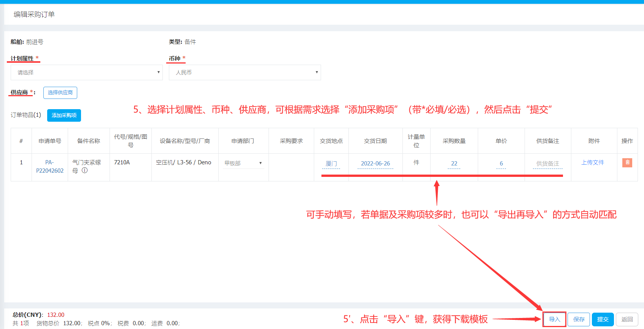This screenshot has height=329, width=644.
Task: Click the 船舶: 前进号 text
Action: (27, 42)
